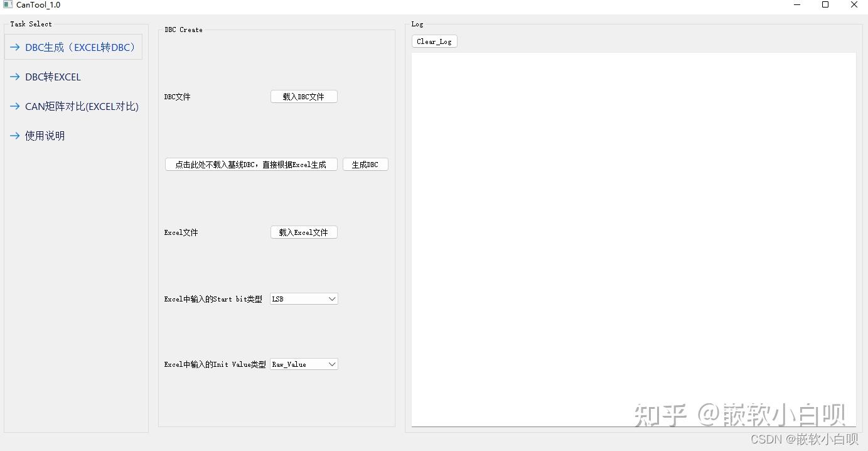Screen dimensions: 868x451
Task: Click 点击此处不载入基线DBC，直接根据Excel生成 button
Action: tap(250, 164)
